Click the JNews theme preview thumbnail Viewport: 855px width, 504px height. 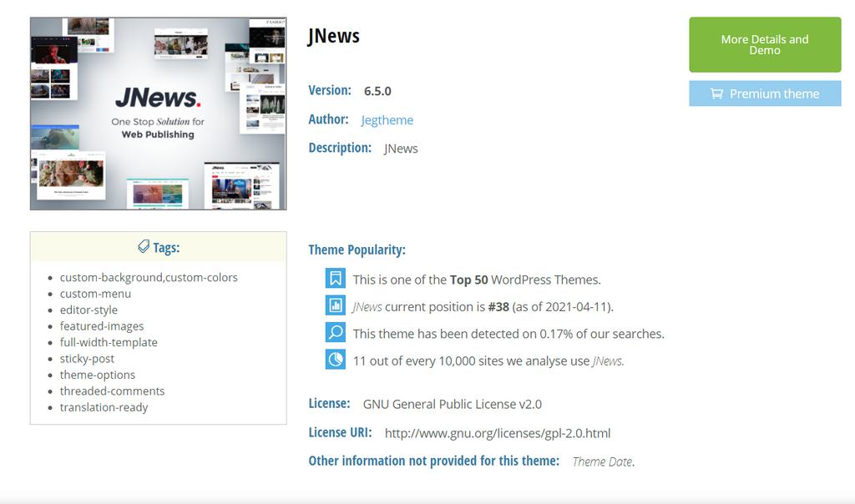point(158,113)
